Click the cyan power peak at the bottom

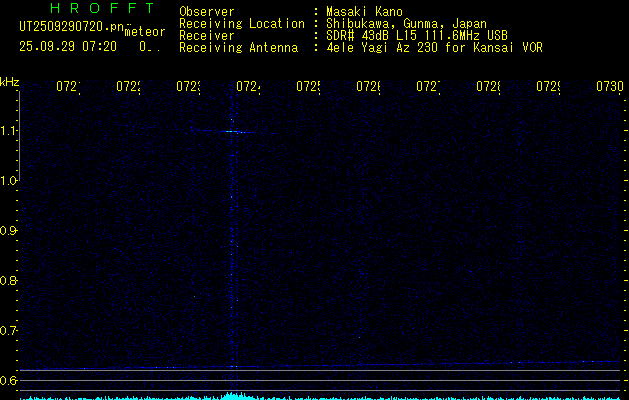coord(232,396)
